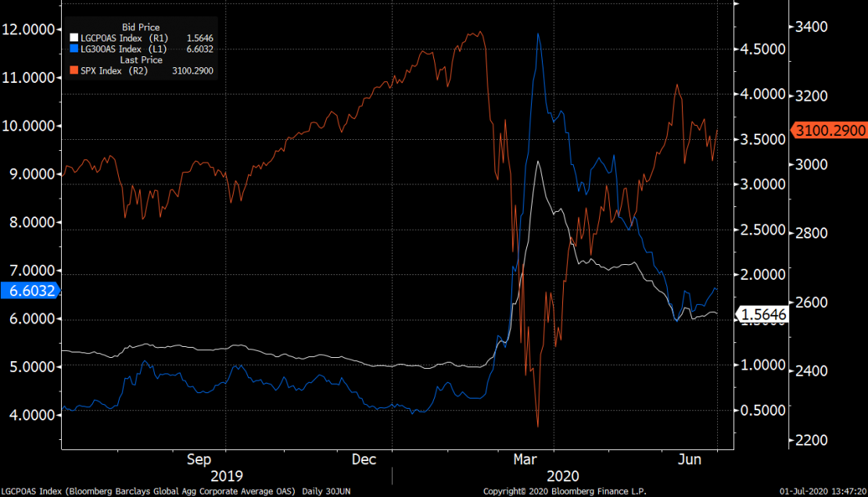Image resolution: width=868 pixels, height=497 pixels.
Task: Click the blue LG30OAS legend color swatch
Action: (74, 48)
